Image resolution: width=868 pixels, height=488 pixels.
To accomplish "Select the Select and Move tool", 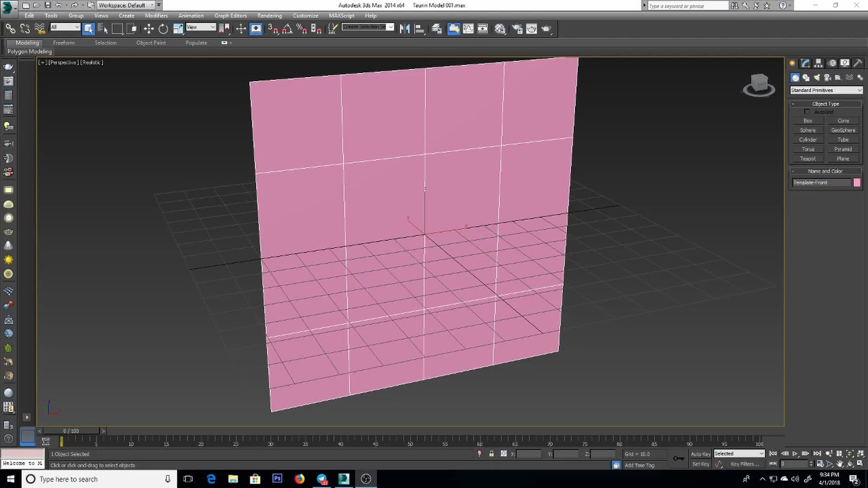I will pyautogui.click(x=148, y=29).
